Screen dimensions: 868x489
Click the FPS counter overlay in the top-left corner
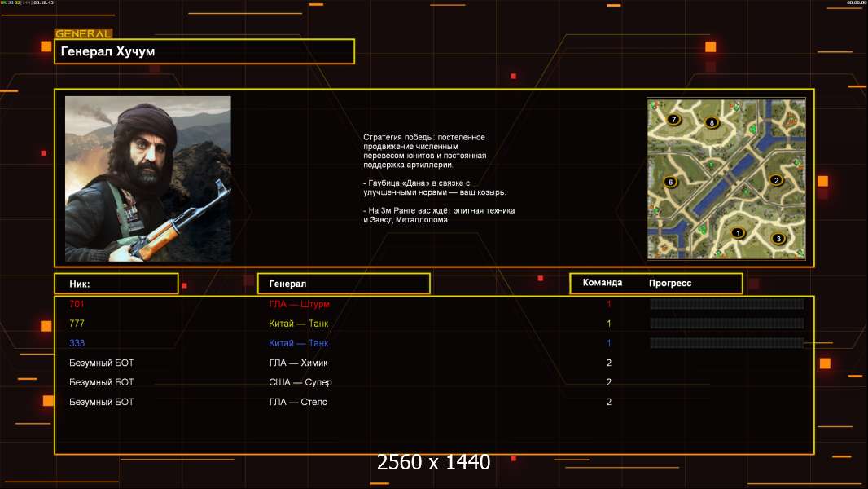tap(28, 2)
